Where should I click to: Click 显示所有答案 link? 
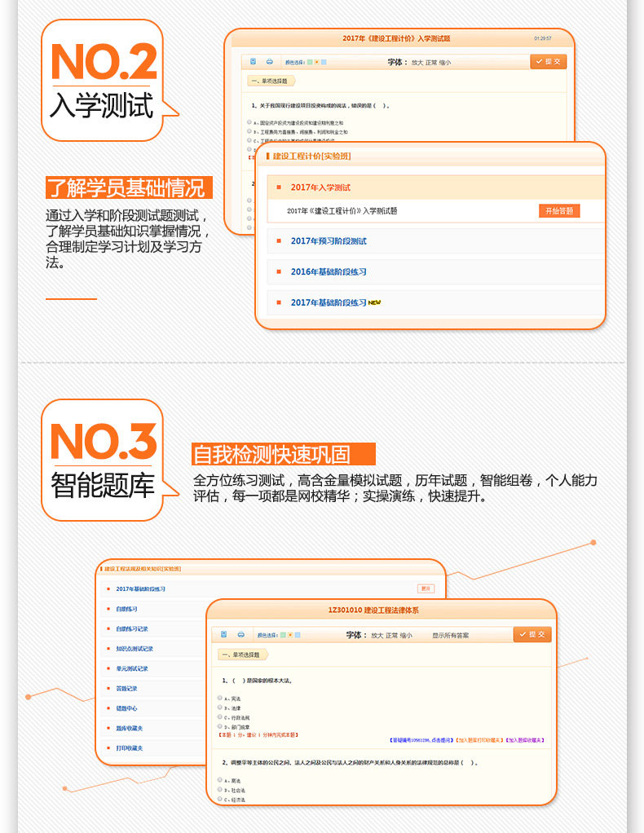pyautogui.click(x=451, y=636)
